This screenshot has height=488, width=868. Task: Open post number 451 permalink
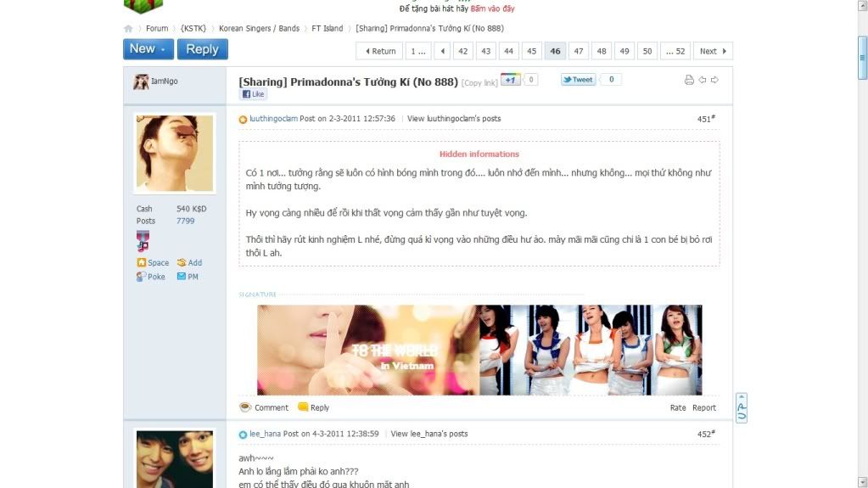tap(706, 119)
